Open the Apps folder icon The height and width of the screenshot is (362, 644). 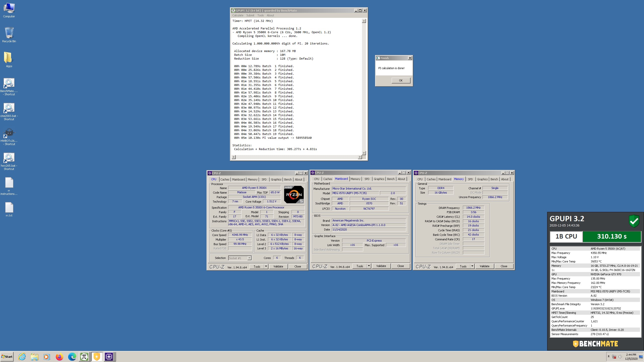[9, 60]
